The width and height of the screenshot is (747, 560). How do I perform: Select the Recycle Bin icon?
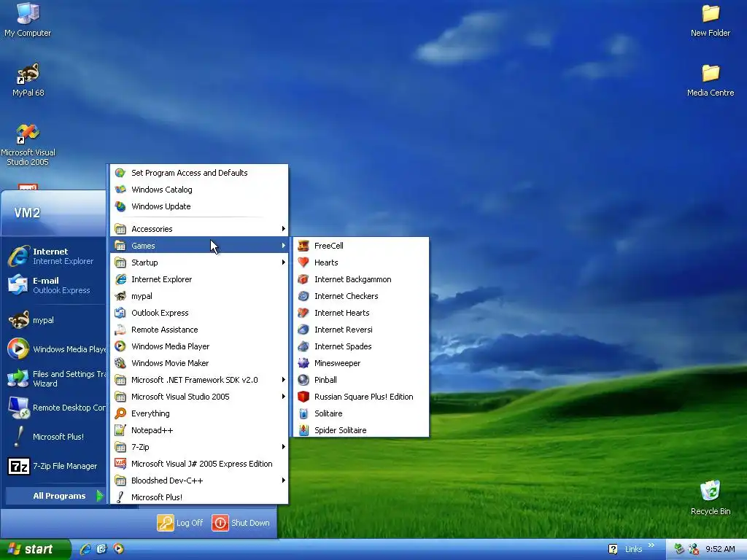tap(711, 497)
